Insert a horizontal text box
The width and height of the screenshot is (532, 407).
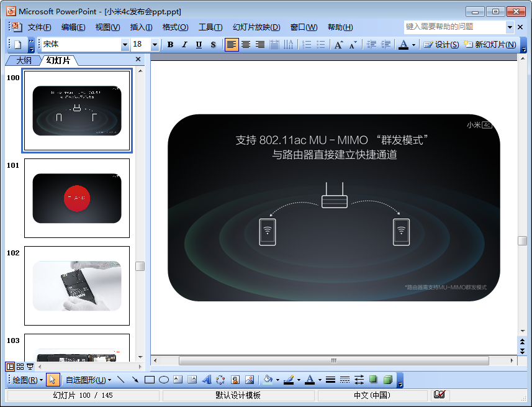pyautogui.click(x=178, y=380)
